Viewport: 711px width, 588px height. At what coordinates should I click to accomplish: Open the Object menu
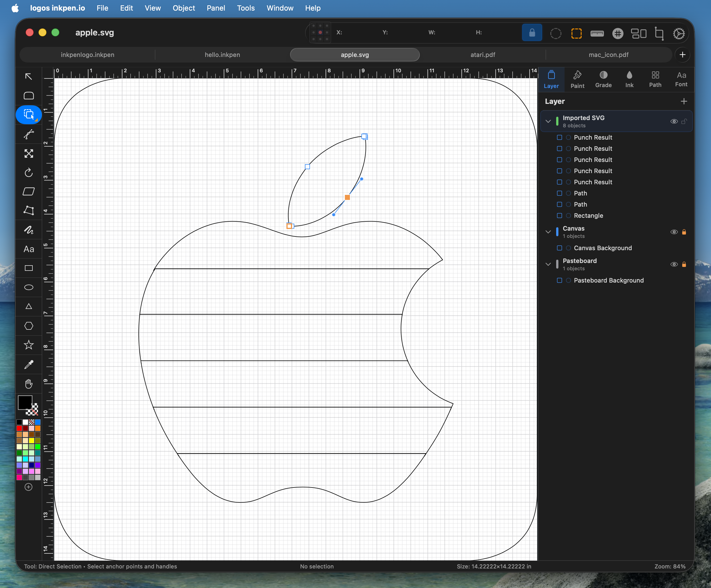click(x=184, y=8)
